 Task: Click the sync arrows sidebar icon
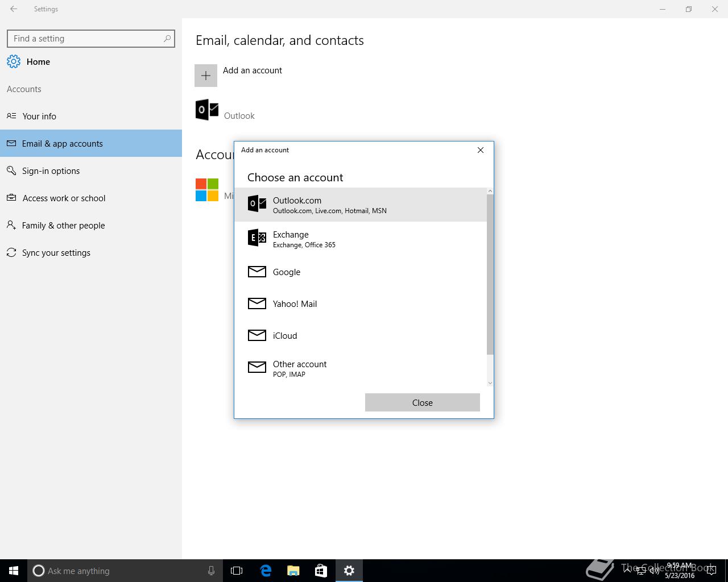coord(11,252)
